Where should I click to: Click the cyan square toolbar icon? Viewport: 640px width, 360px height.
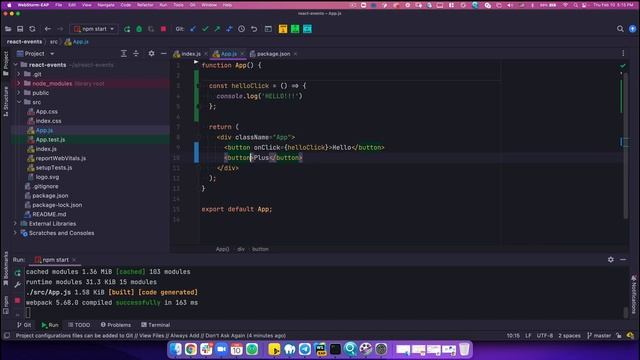point(307,29)
